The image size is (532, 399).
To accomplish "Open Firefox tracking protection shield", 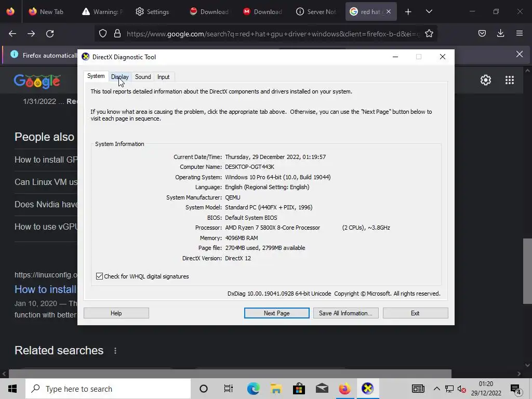I will point(103,33).
